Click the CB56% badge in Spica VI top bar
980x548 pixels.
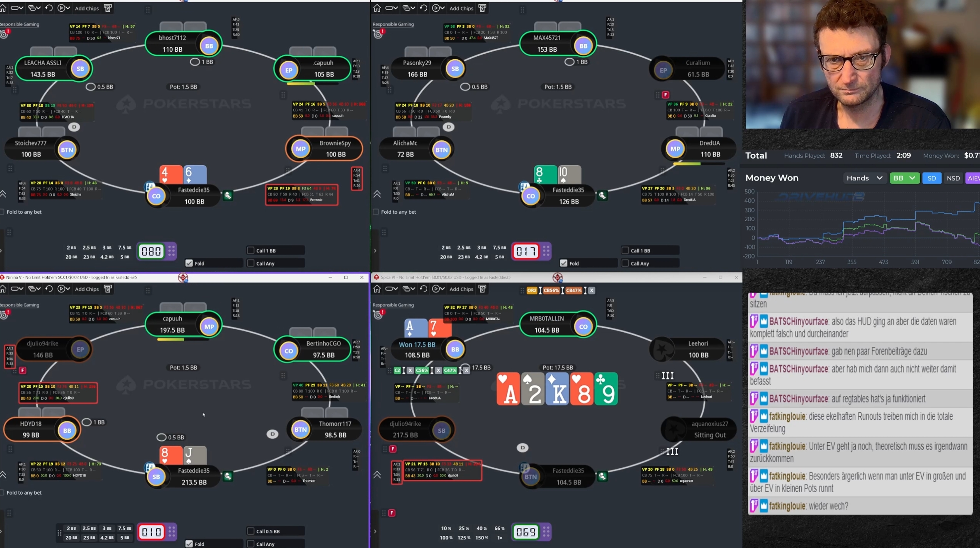click(x=551, y=291)
